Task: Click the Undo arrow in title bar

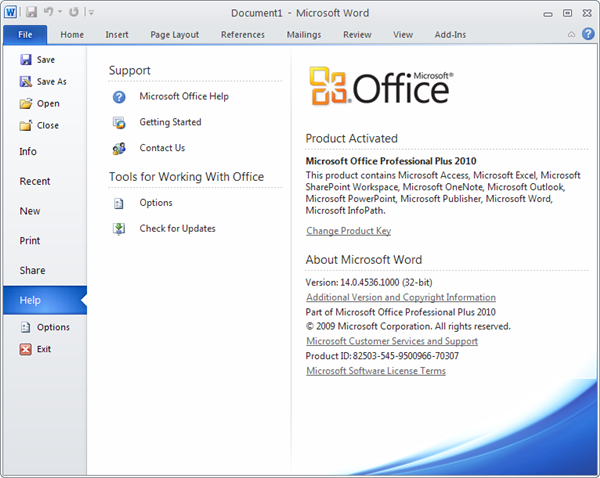Action: click(x=48, y=13)
